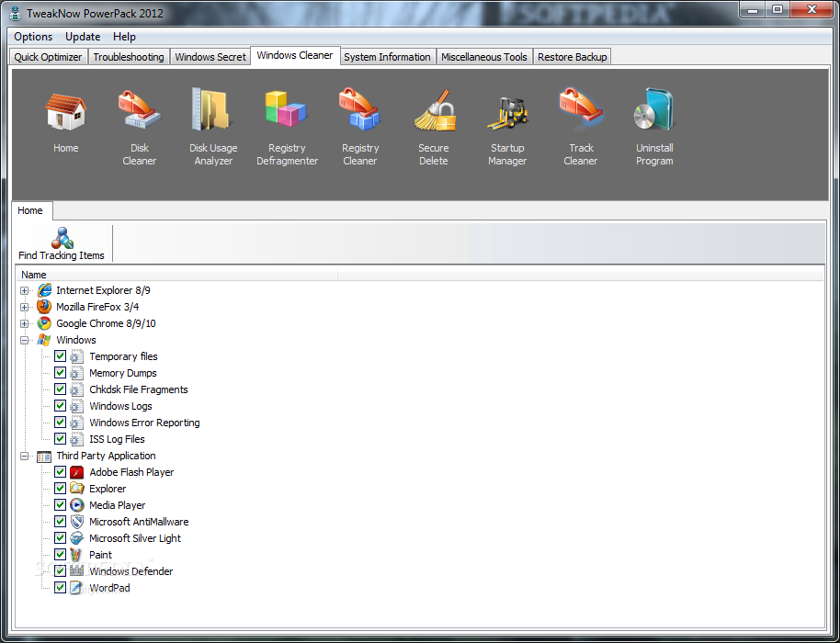Click the Mozilla FireFox 3/4 icon
The image size is (840, 643).
[x=44, y=307]
